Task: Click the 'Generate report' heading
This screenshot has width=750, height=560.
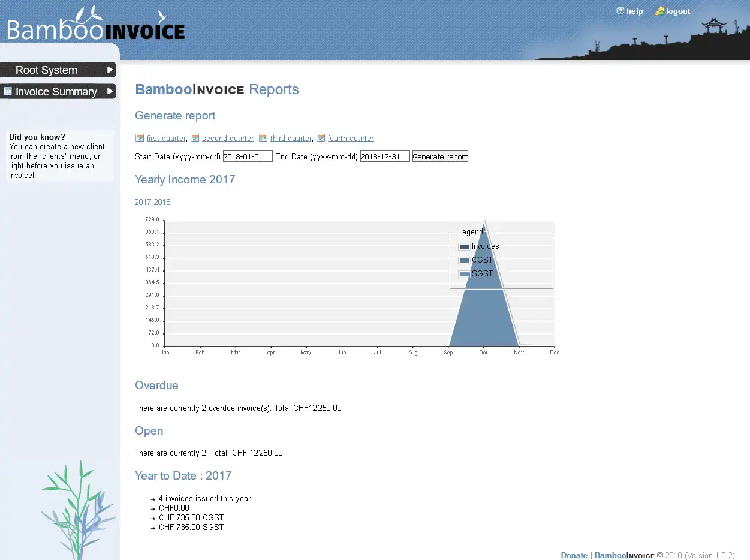Action: click(x=175, y=116)
